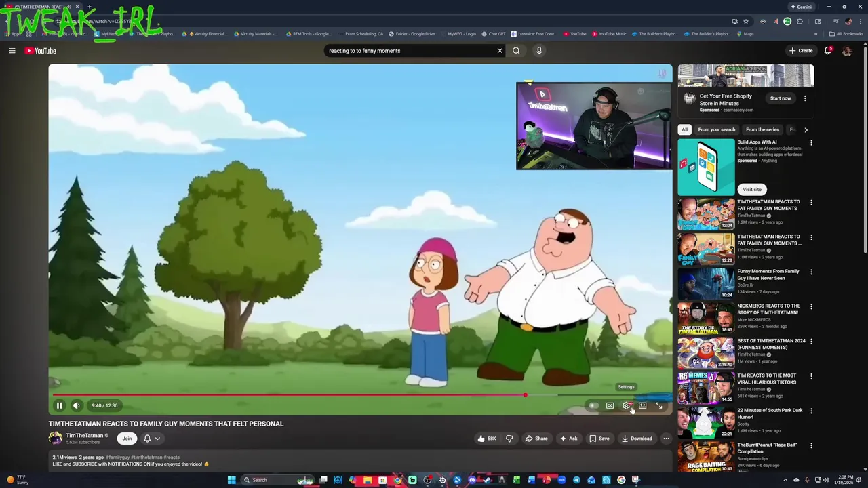868x488 pixels.
Task: Enter fullscreen mode
Action: click(658, 405)
